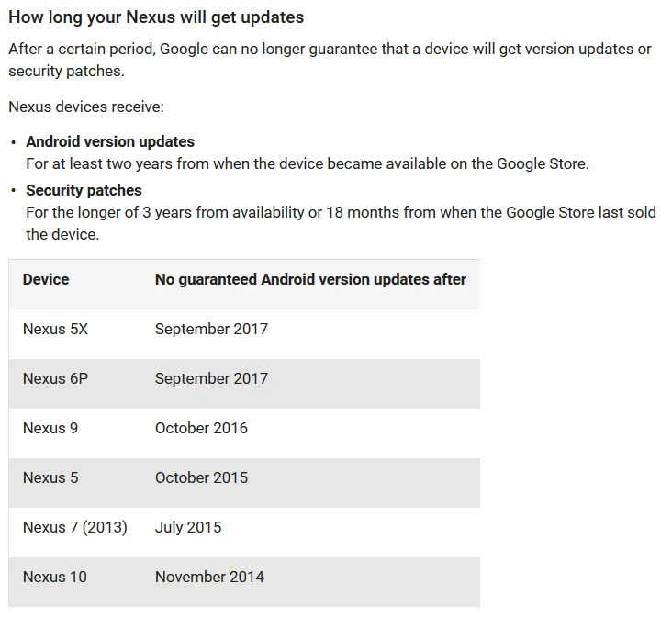Viewport: 672px width, 617px height.
Task: Select the Nexus 5X device cell
Action: [55, 329]
